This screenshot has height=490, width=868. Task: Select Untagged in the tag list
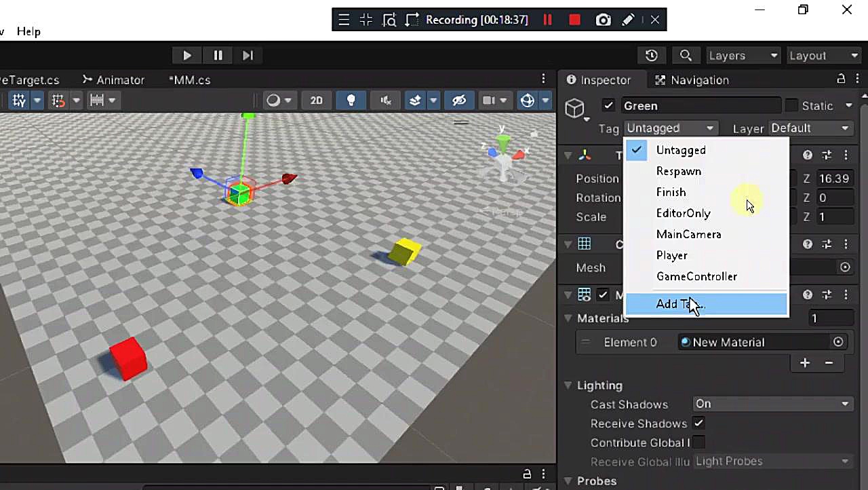pyautogui.click(x=706, y=150)
